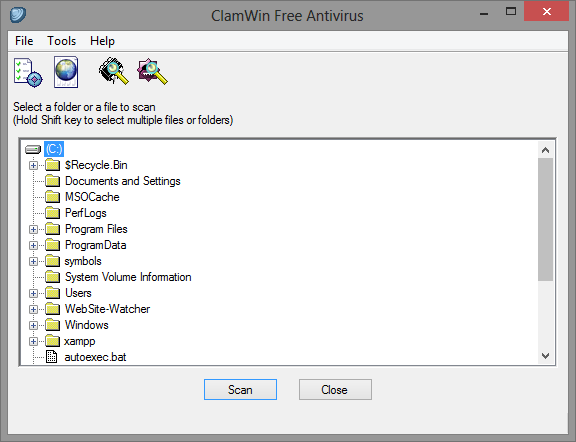Select the Program Files label
The image size is (576, 442).
(96, 229)
